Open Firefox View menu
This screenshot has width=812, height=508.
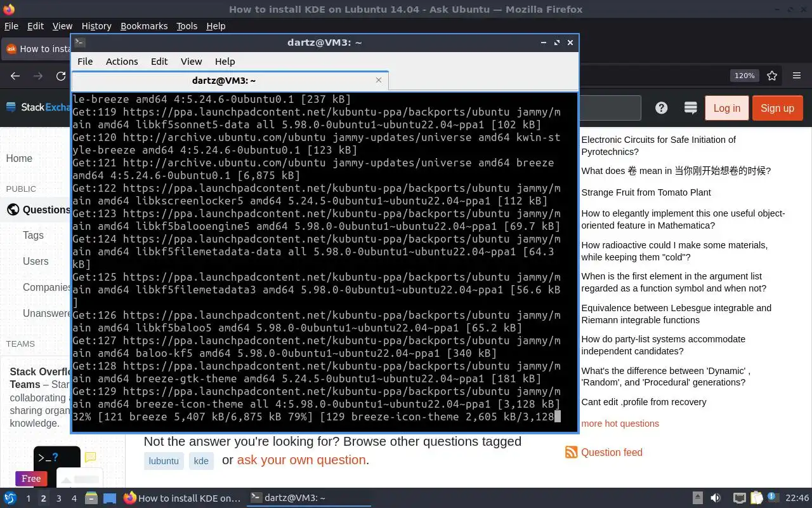(62, 26)
